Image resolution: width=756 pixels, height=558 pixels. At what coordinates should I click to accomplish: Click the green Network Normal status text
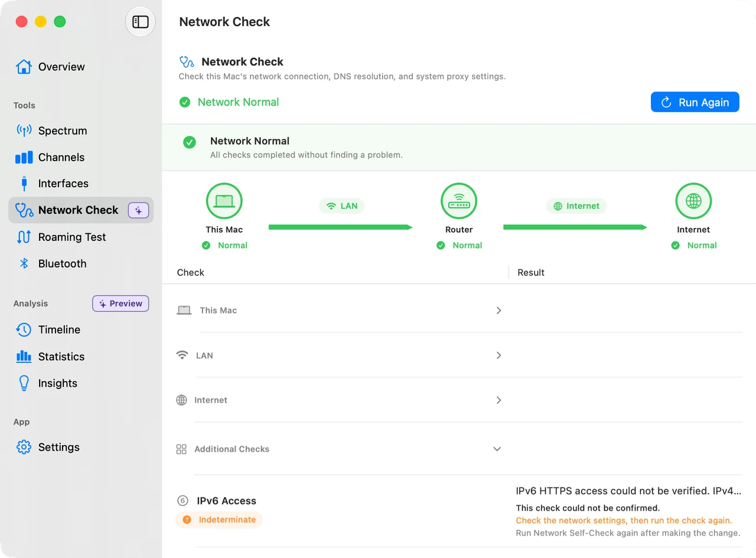(x=238, y=102)
